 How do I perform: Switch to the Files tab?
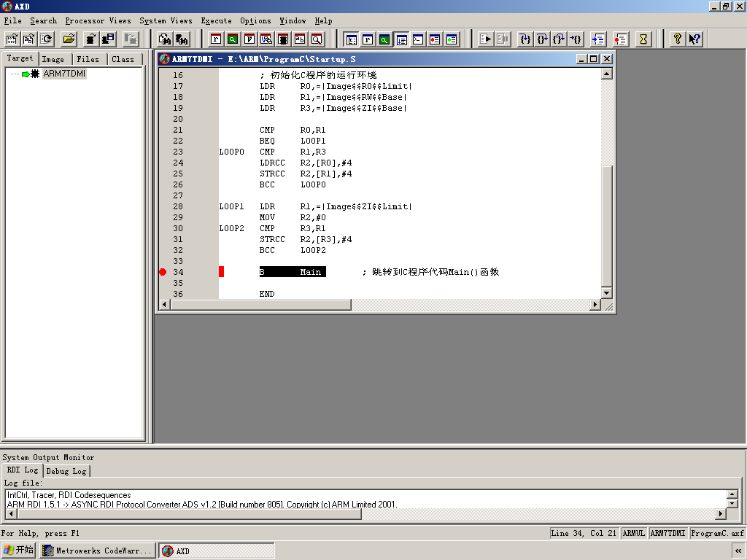click(x=88, y=59)
